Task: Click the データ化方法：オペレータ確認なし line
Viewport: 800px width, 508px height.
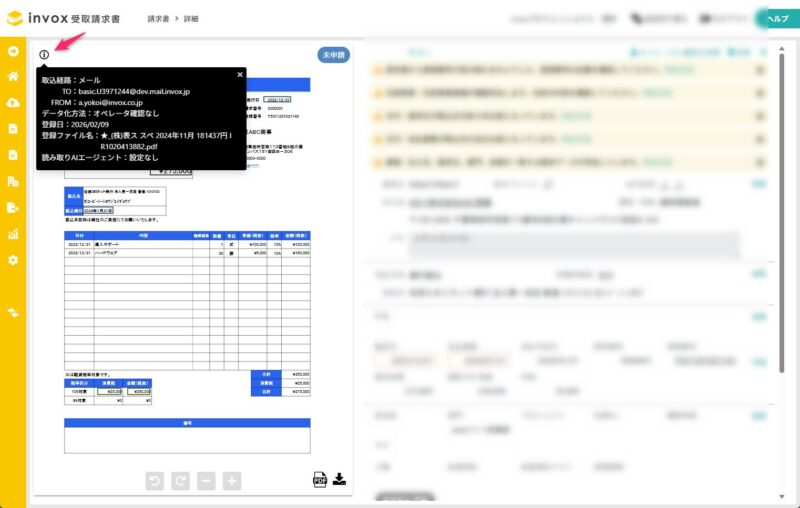Action: [x=101, y=113]
